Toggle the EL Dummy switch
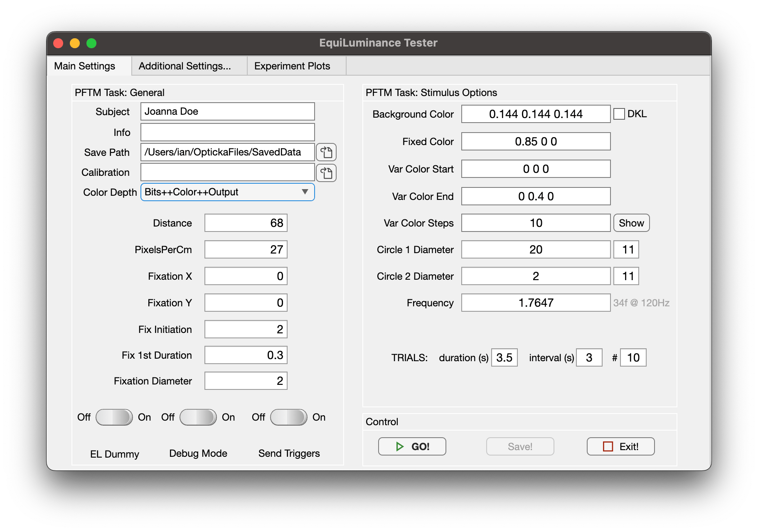758x532 pixels. click(x=114, y=417)
